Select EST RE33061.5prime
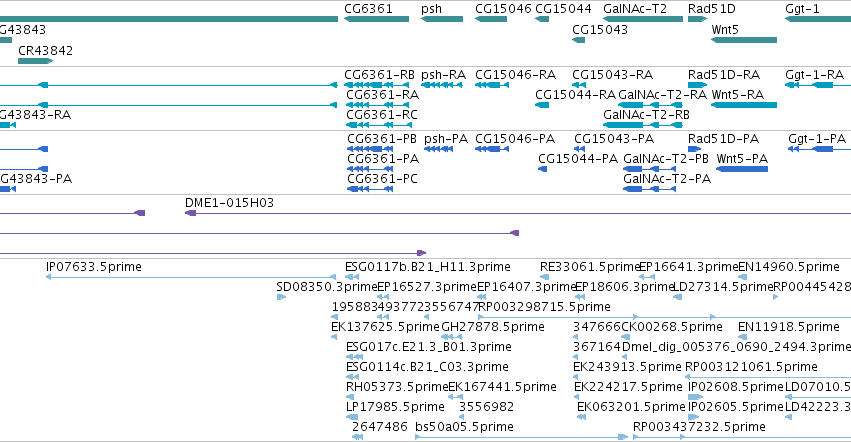851x442 pixels. click(x=544, y=277)
